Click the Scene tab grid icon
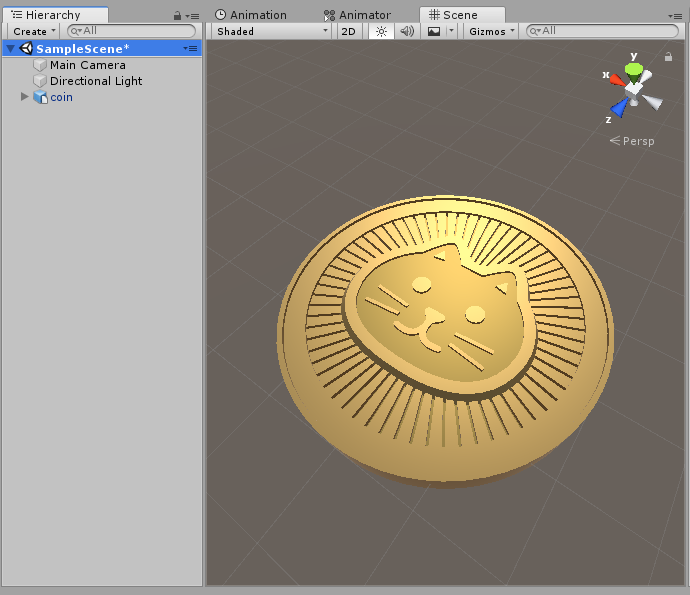Screen dimensions: 690x595 click(x=434, y=15)
